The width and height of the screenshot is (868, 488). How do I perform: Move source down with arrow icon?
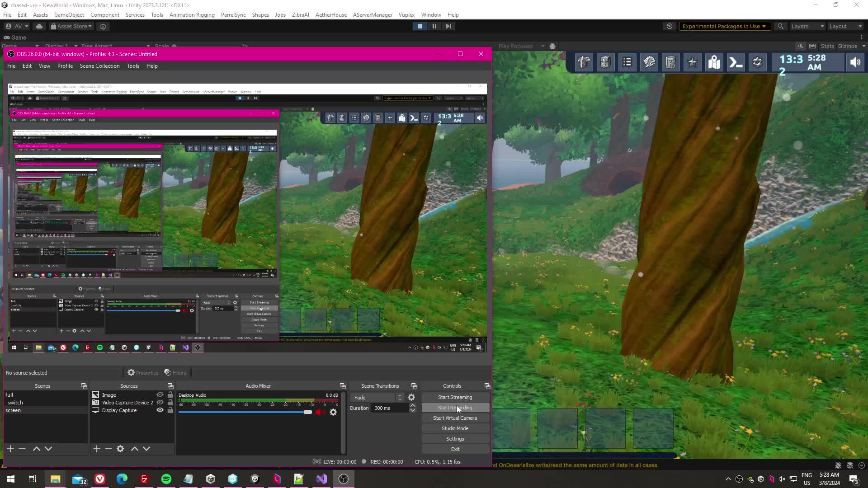(146, 449)
